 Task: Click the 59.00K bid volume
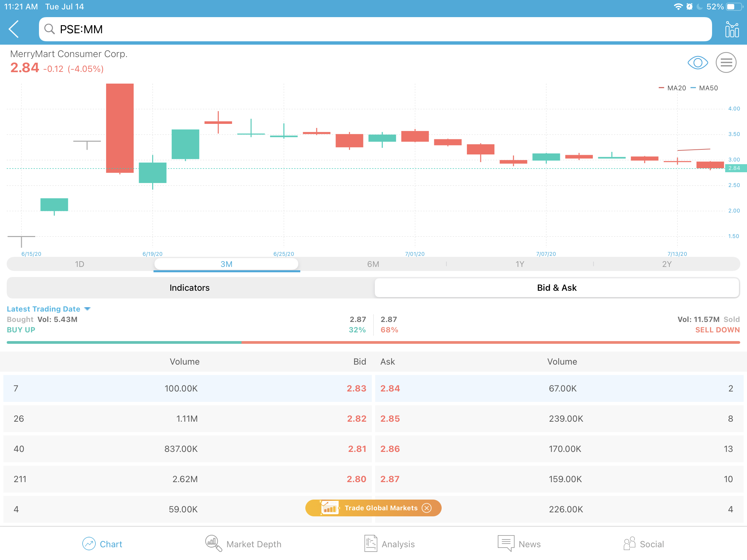point(183,509)
